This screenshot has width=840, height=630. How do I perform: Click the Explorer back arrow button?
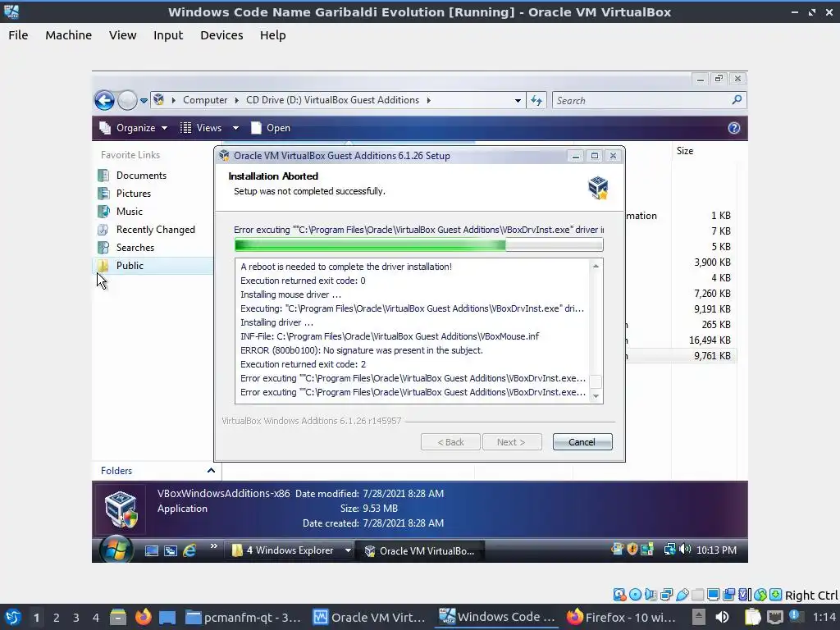point(104,100)
